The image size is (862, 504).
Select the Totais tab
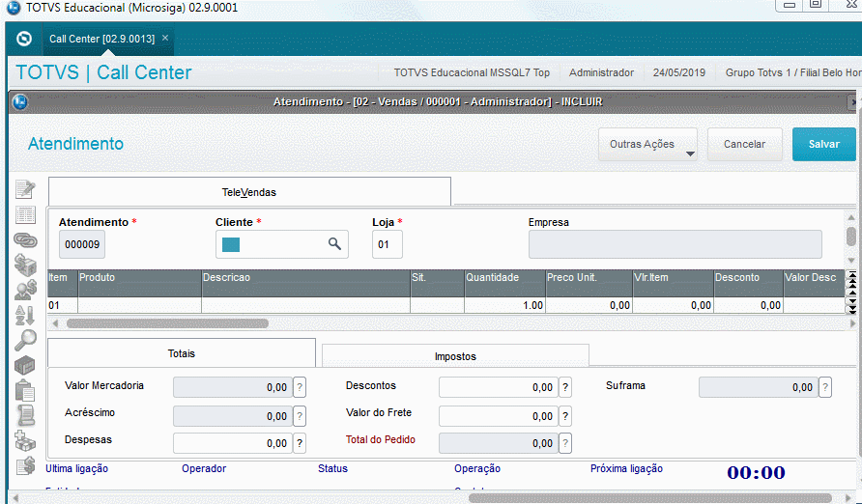click(x=182, y=353)
